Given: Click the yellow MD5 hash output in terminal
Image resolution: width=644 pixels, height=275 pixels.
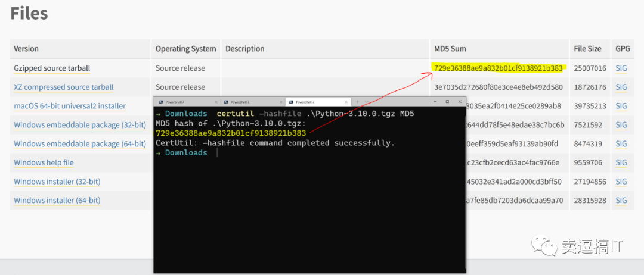Looking at the screenshot, I should (x=231, y=133).
